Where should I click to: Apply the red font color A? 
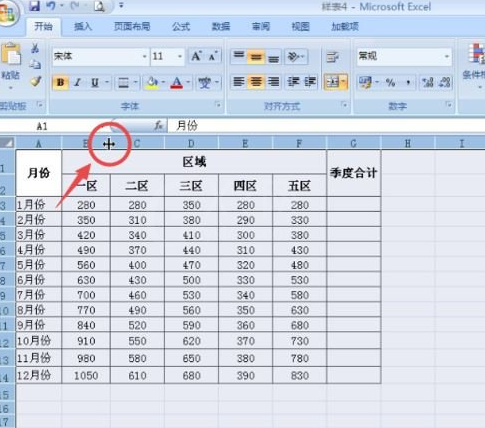(177, 82)
